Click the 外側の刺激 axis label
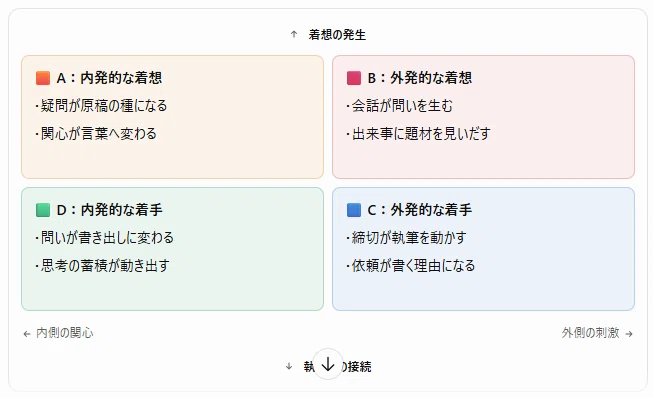Image resolution: width=653 pixels, height=398 pixels. (x=591, y=333)
